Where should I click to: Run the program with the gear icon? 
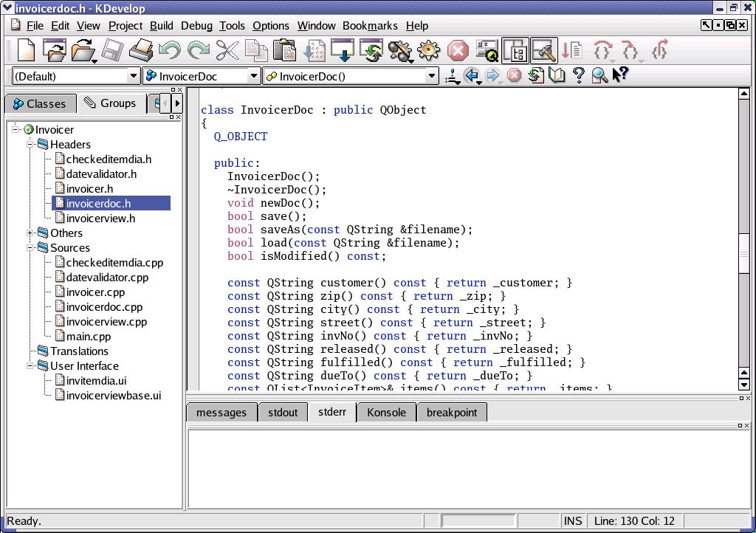coord(429,50)
